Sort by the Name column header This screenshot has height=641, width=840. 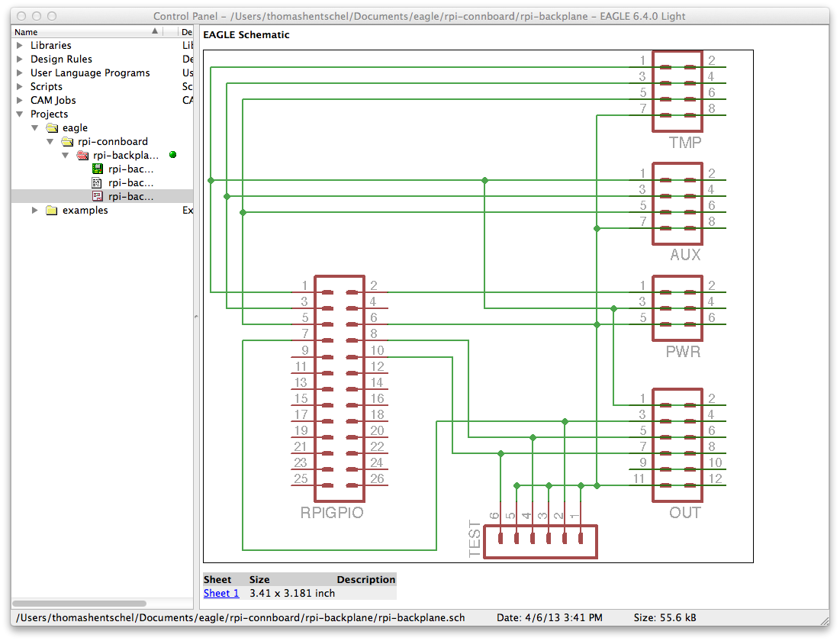89,31
